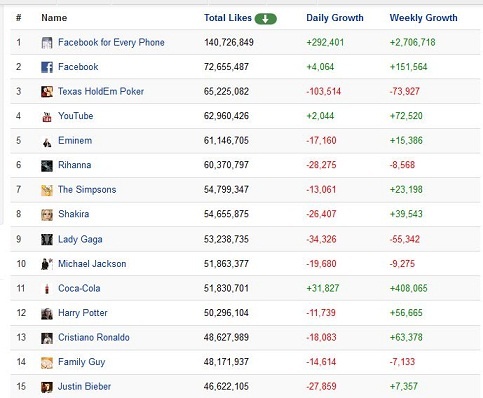Viewport: 483px width, 398px height.
Task: Click the Family Guy page icon
Action: (x=47, y=362)
